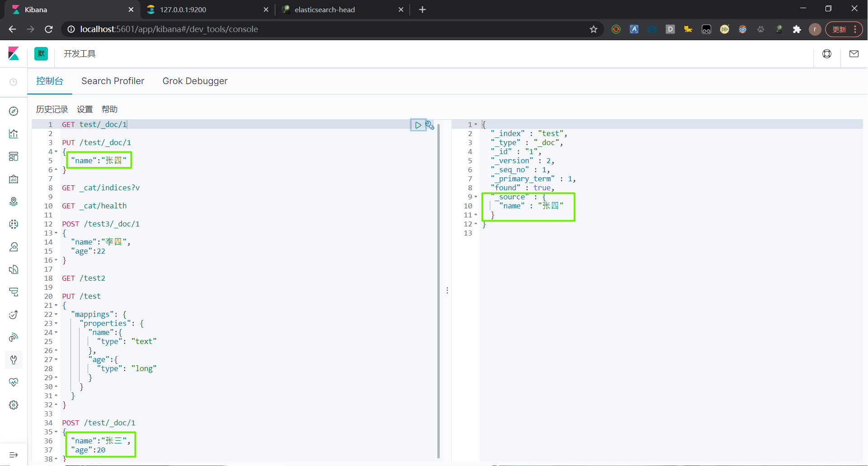Collapse age block at line 27
The width and height of the screenshot is (868, 466).
(56, 359)
